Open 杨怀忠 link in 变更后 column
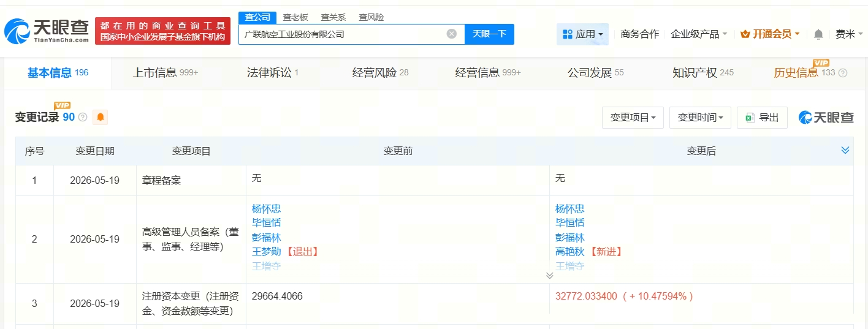This screenshot has width=868, height=329. pyautogui.click(x=570, y=209)
